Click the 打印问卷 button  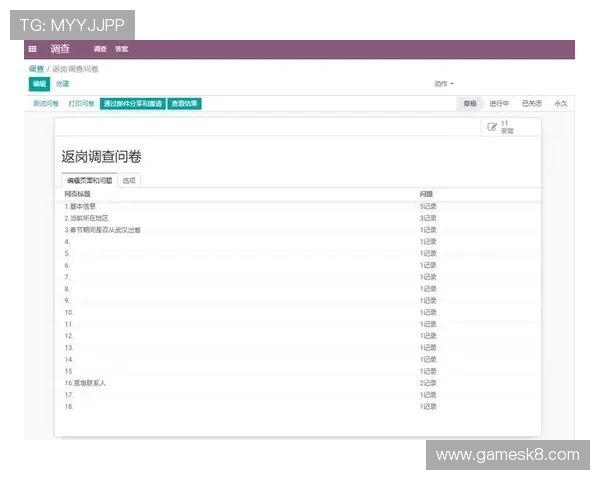[81, 104]
